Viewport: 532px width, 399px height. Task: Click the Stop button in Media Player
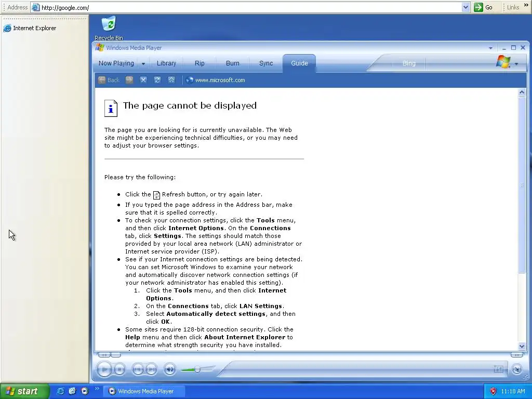tap(119, 369)
